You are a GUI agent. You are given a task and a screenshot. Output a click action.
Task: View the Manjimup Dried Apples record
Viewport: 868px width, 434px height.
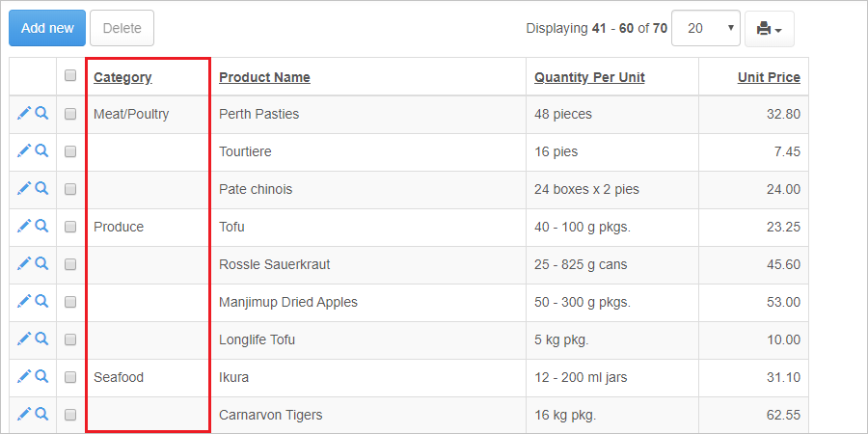click(41, 301)
